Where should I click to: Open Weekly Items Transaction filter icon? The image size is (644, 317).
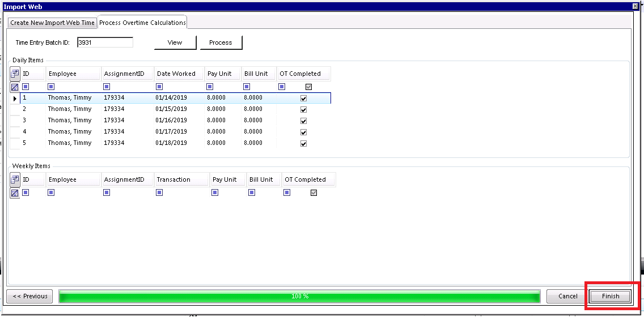[159, 192]
